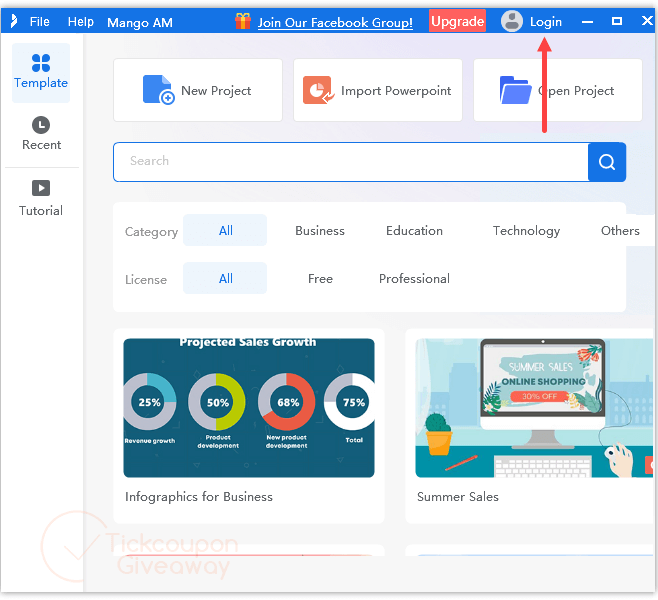Filter category by Business
658x600 pixels.
[x=320, y=231]
